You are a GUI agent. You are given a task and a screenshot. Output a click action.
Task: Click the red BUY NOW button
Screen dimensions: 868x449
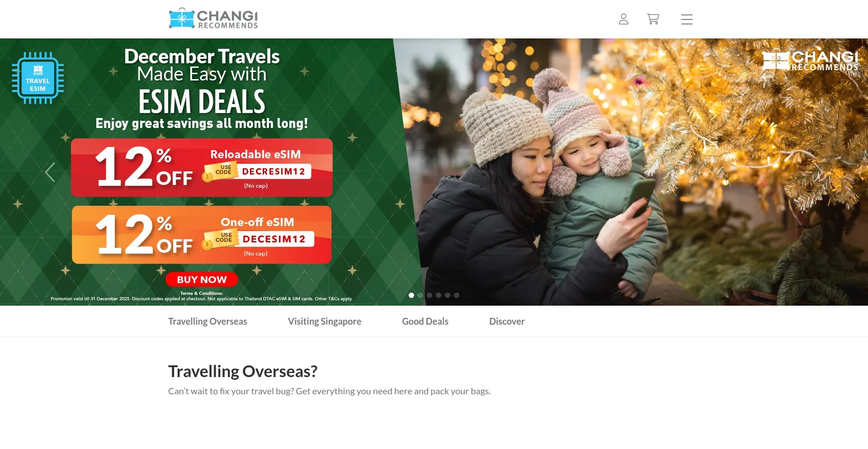[202, 279]
